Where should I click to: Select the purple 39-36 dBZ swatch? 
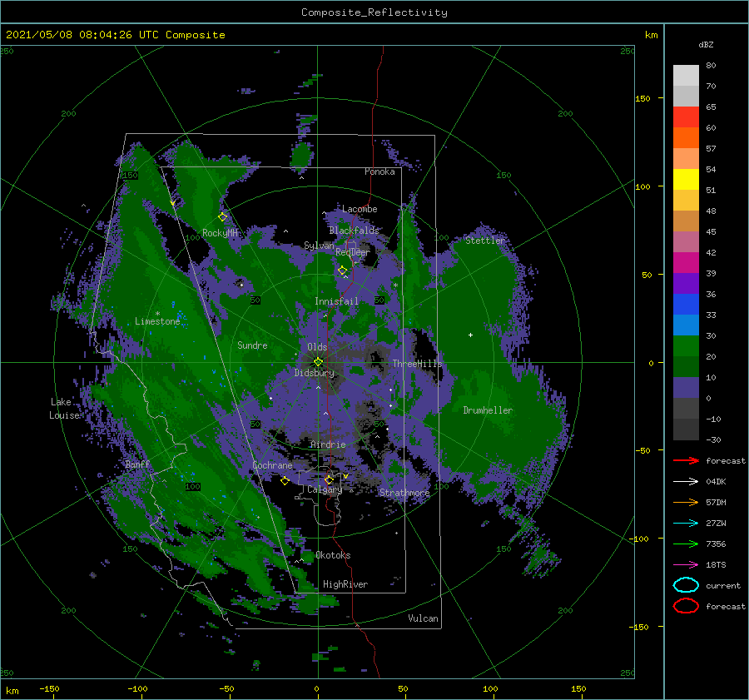click(x=686, y=283)
